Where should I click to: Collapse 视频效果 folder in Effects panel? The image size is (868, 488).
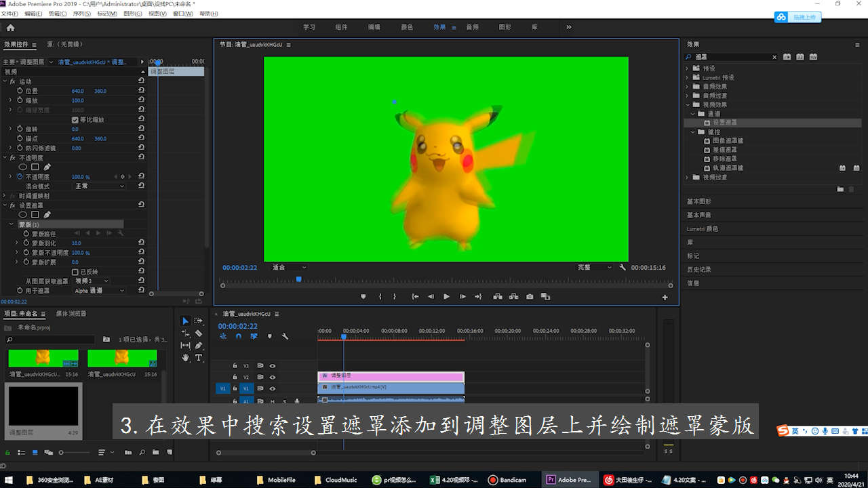687,105
